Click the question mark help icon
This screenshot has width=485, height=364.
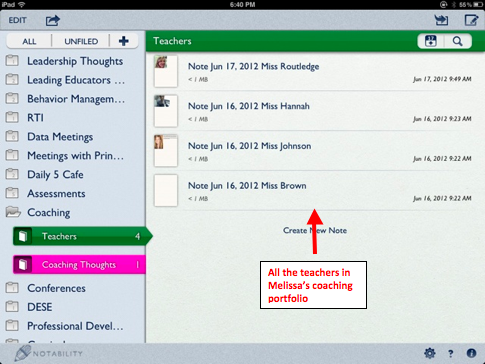click(450, 354)
